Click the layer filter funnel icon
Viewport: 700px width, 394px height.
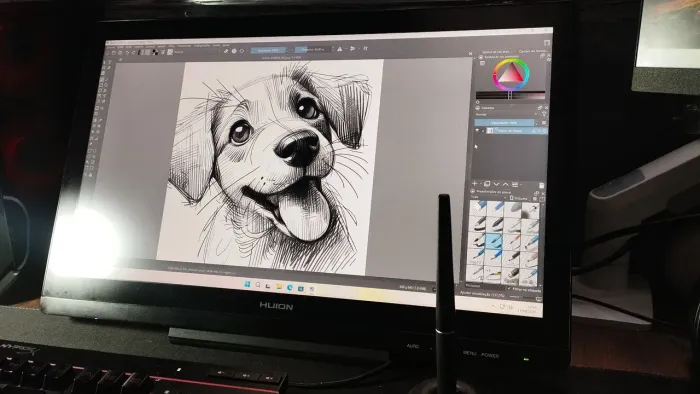click(544, 113)
